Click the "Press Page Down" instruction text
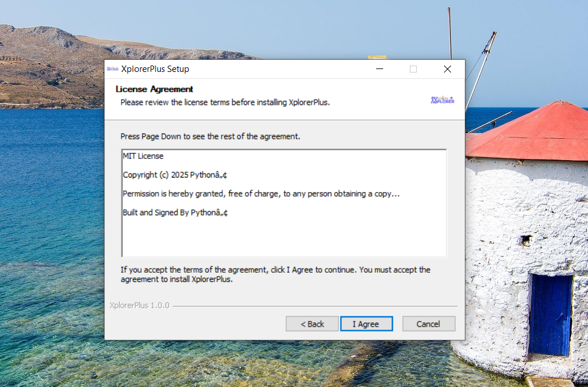The height and width of the screenshot is (387, 588). tap(210, 136)
